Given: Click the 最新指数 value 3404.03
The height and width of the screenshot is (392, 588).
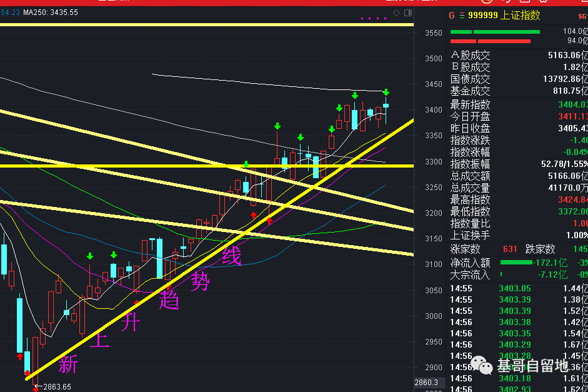Looking at the screenshot, I should click(572, 104).
